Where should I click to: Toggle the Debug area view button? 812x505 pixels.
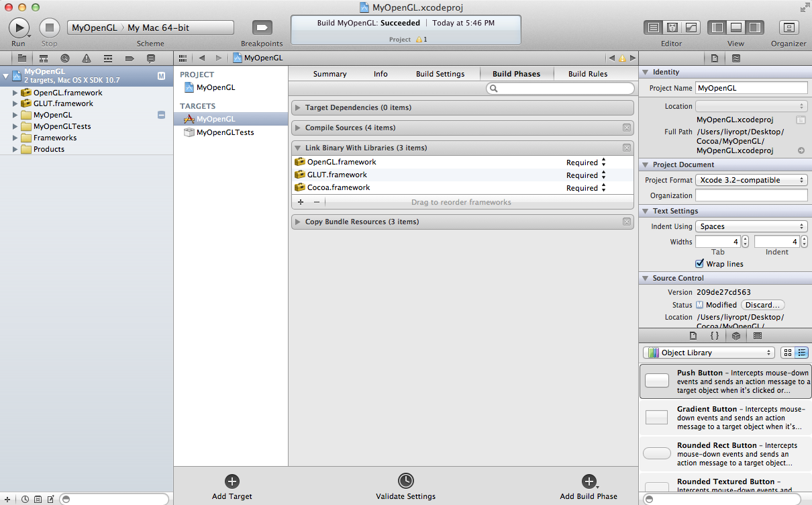(x=736, y=28)
